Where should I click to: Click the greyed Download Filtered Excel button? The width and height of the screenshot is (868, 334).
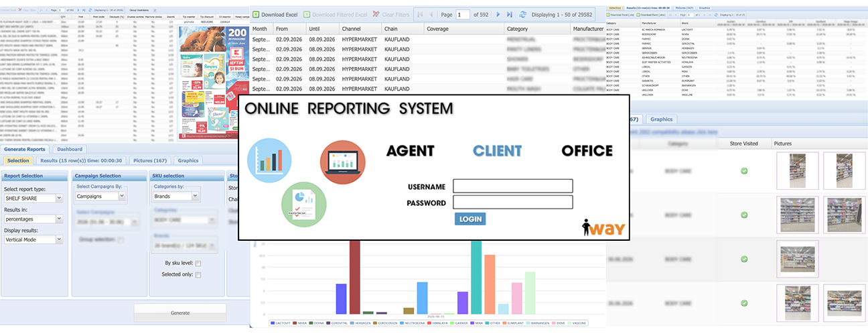(x=335, y=14)
